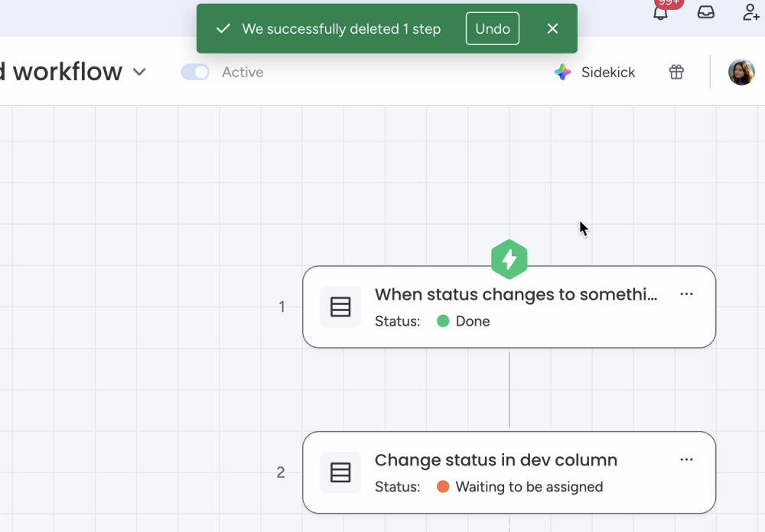Select the 'Change status in dev column' step

click(x=496, y=460)
